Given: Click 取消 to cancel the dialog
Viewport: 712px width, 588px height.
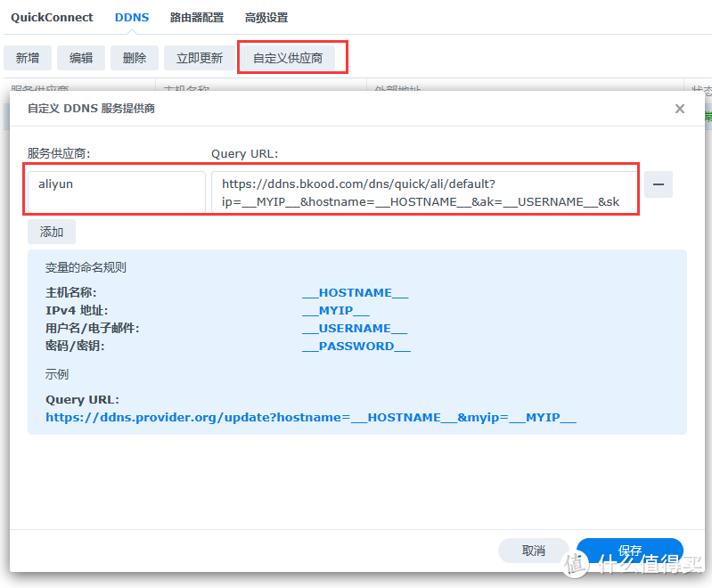Looking at the screenshot, I should click(533, 551).
